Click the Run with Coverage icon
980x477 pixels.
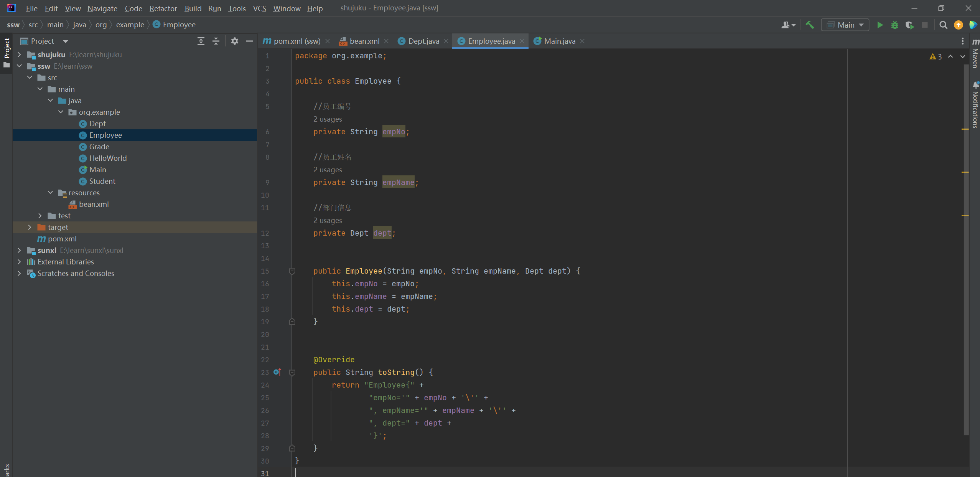909,25
